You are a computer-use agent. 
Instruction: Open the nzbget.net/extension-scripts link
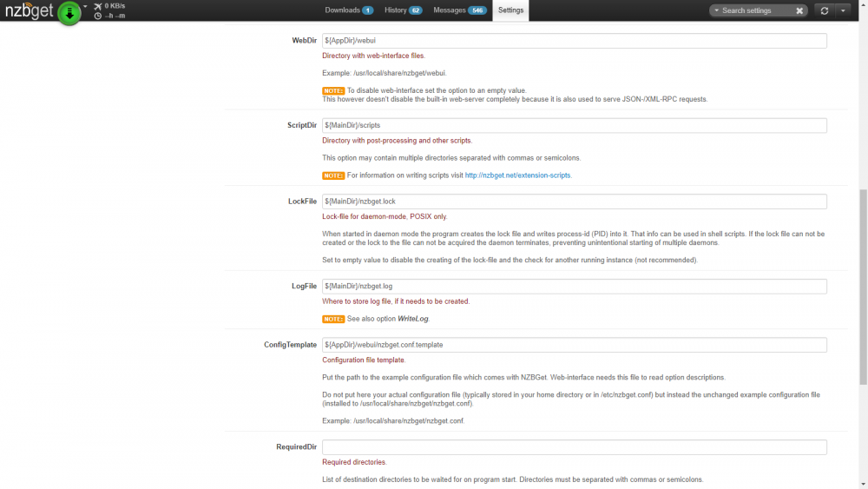517,175
